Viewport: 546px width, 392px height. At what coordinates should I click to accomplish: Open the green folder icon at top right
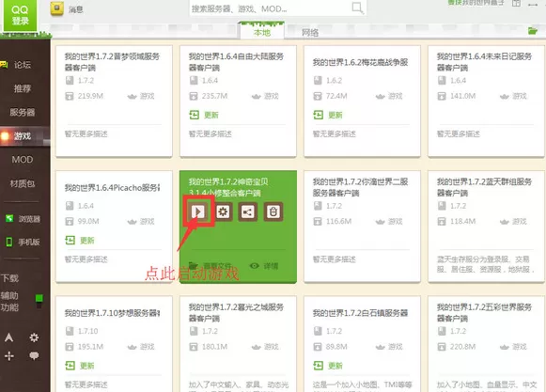(533, 31)
